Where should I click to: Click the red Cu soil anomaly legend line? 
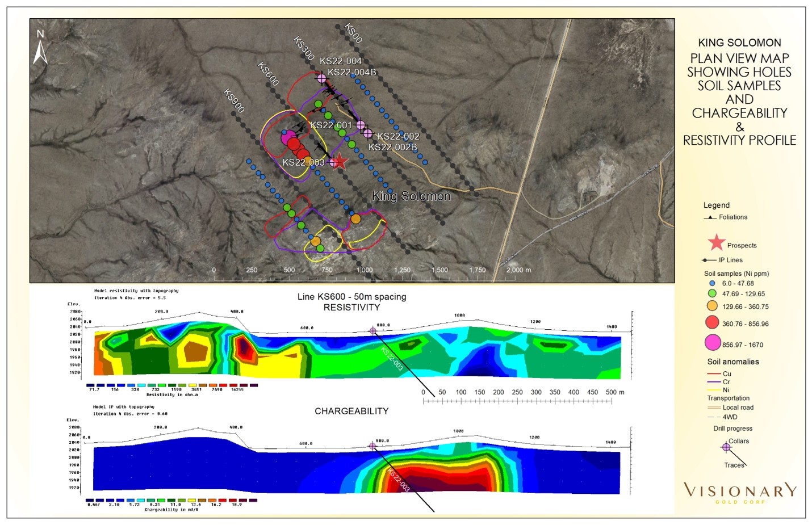714,374
